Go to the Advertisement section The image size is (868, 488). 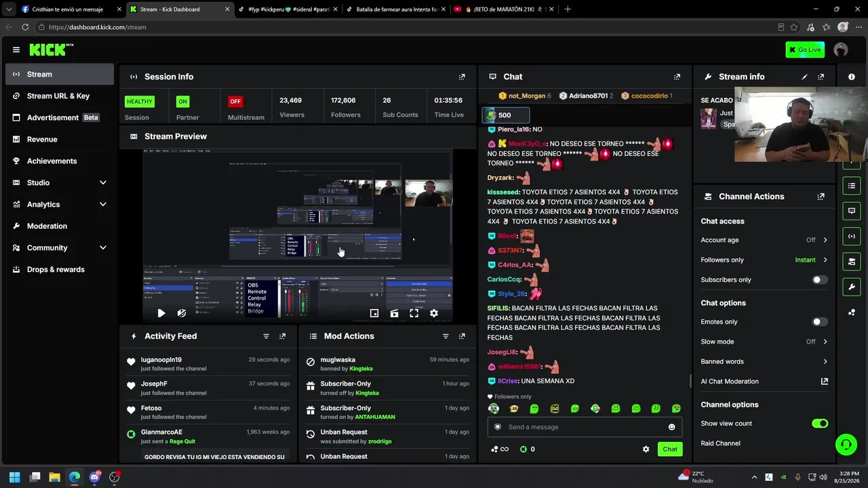[x=60, y=118]
